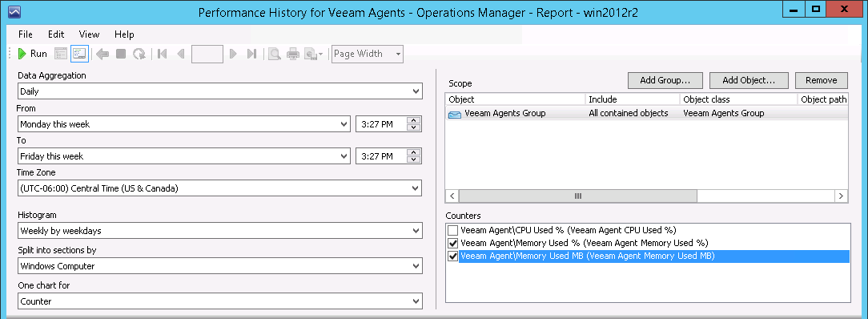The width and height of the screenshot is (868, 319).
Task: Click the Print printer icon
Action: 293,54
